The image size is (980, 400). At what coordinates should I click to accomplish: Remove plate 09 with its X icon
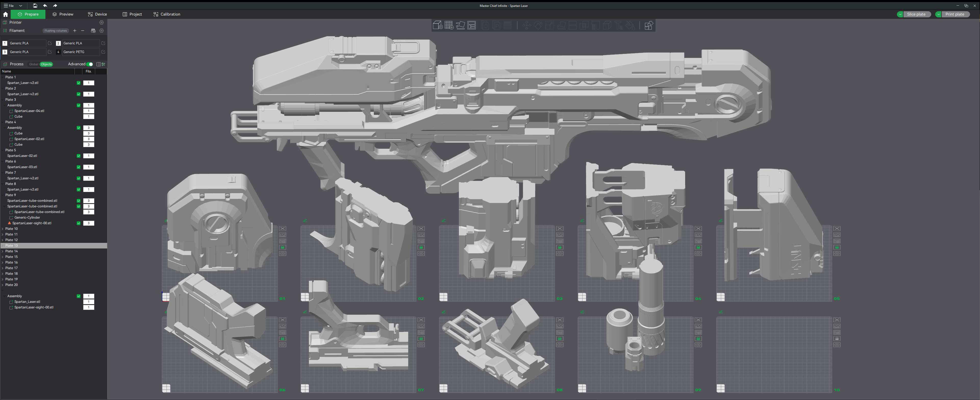point(698,320)
